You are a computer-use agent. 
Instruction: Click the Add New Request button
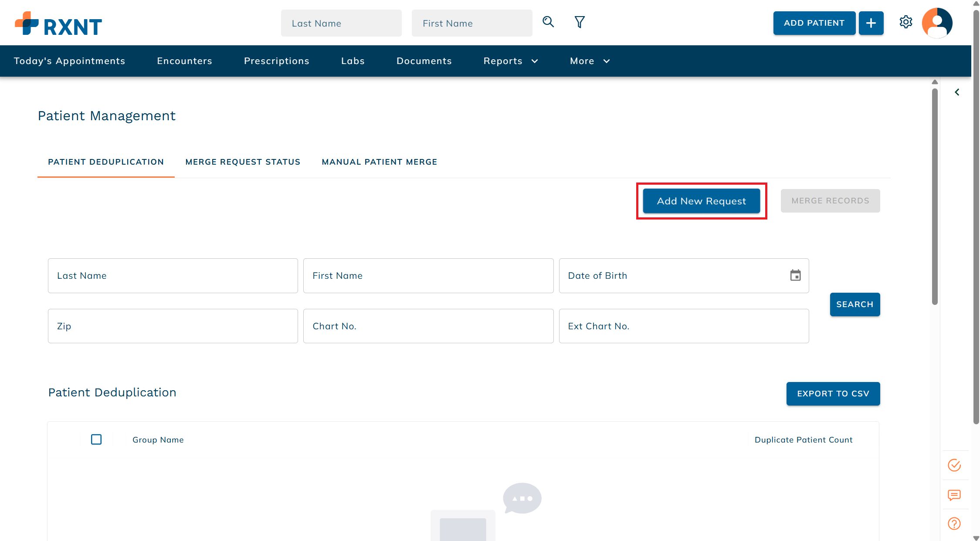point(701,201)
